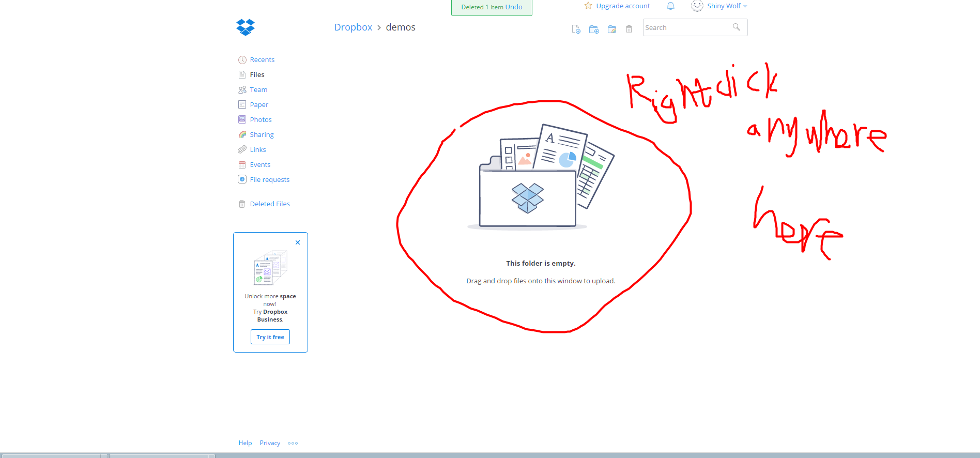The height and width of the screenshot is (458, 980).
Task: Open File requests in sidebar
Action: 269,180
